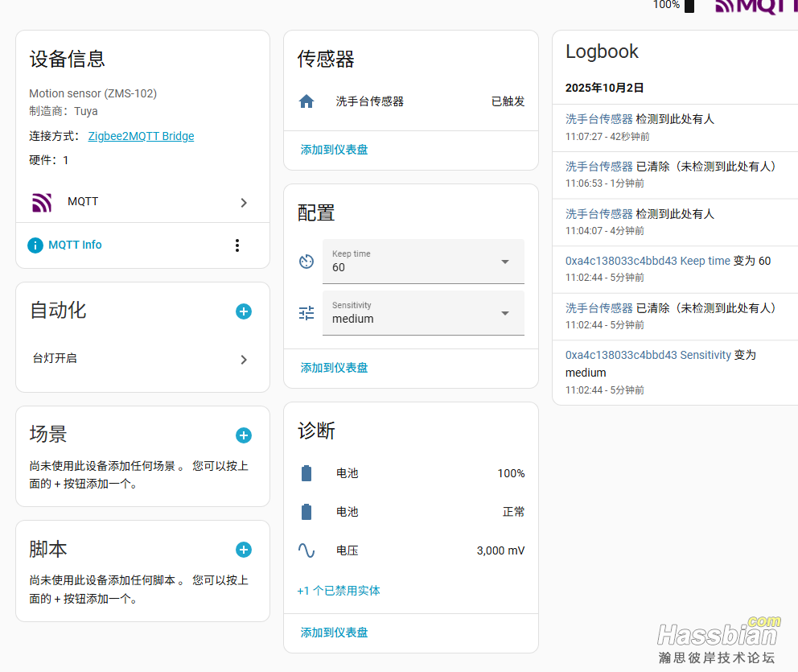
Task: Click the add scene plus icon
Action: tap(244, 435)
